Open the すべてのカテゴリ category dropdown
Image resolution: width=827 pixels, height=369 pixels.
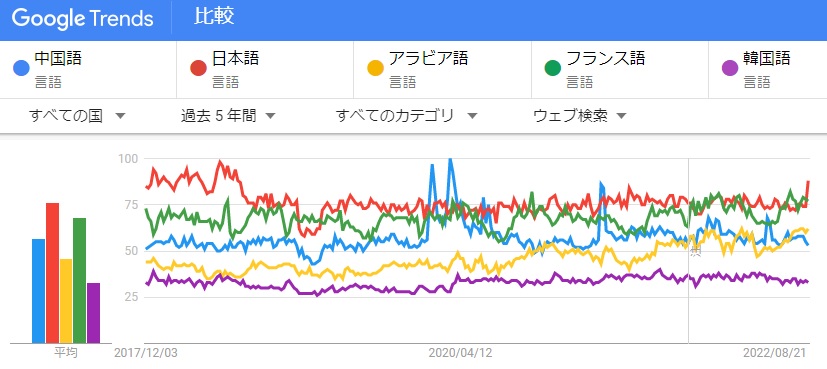pyautogui.click(x=406, y=116)
